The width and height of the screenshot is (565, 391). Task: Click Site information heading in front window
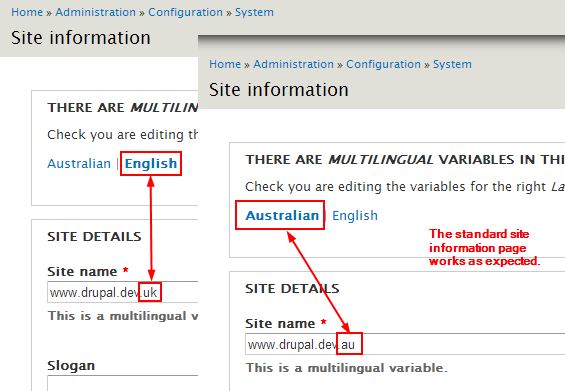(x=279, y=90)
